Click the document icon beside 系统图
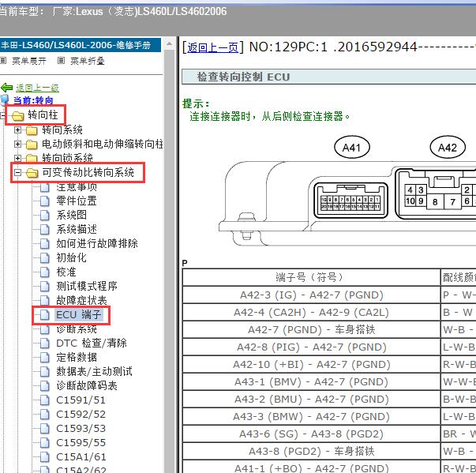This screenshot has width=476, height=473. click(45, 216)
